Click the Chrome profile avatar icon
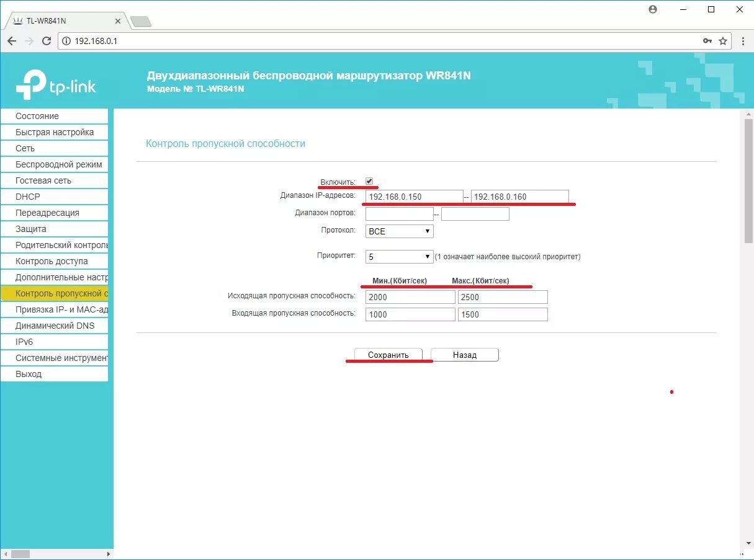The image size is (754, 560). click(x=652, y=9)
